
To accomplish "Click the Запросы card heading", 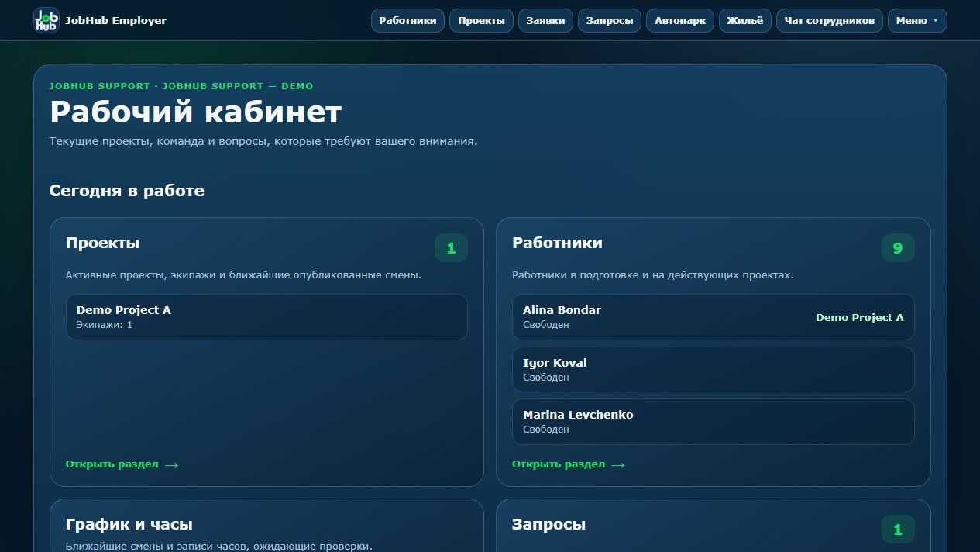I will [548, 525].
